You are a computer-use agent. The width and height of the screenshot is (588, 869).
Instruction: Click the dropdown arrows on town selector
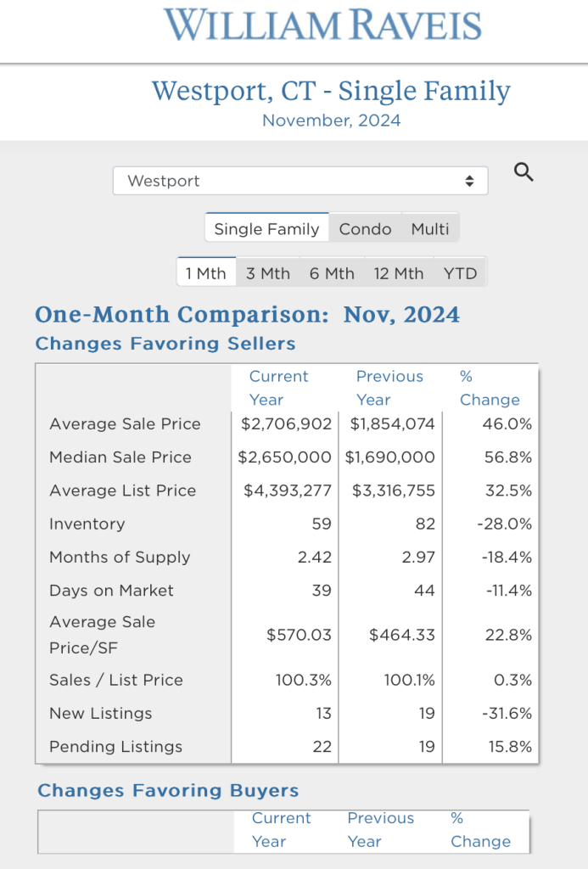pos(469,181)
